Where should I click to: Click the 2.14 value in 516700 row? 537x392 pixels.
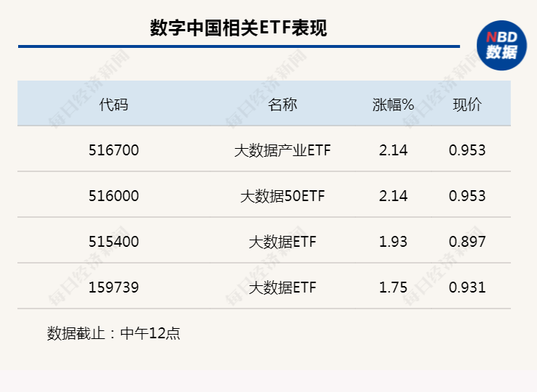[393, 150]
